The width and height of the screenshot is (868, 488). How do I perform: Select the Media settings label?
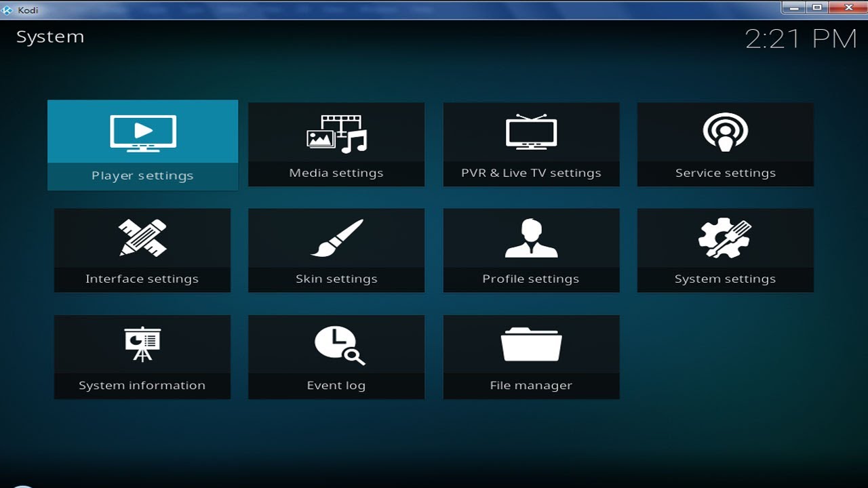pos(336,173)
